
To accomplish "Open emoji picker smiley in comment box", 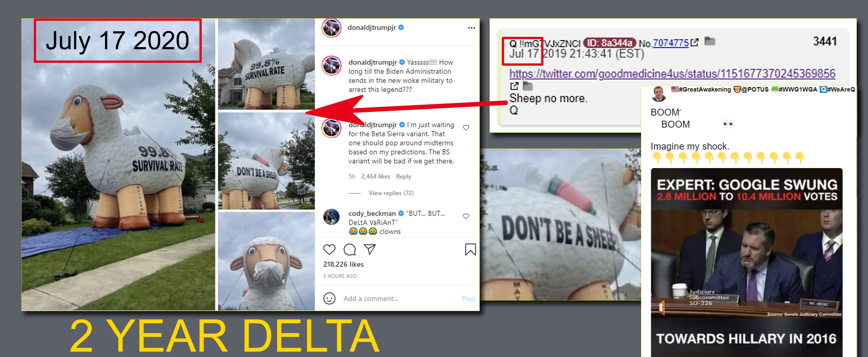I will click(x=329, y=298).
